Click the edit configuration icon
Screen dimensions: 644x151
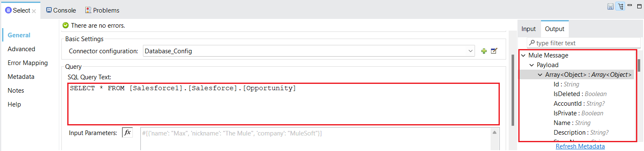[x=494, y=51]
